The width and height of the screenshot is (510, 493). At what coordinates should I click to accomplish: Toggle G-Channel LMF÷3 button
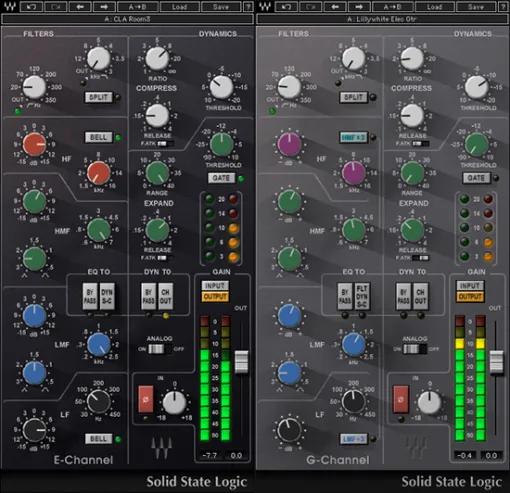[x=353, y=439]
